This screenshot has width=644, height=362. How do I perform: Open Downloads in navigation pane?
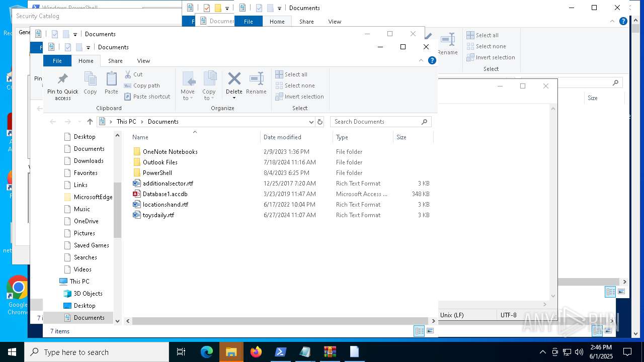pos(89,161)
